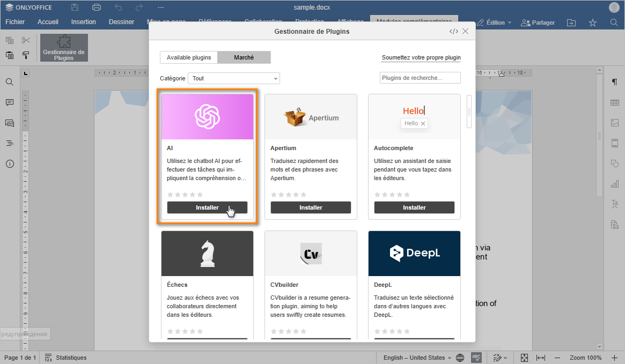Select the Fit to Width icon in status bar
Image resolution: width=625 pixels, height=364 pixels.
point(540,358)
